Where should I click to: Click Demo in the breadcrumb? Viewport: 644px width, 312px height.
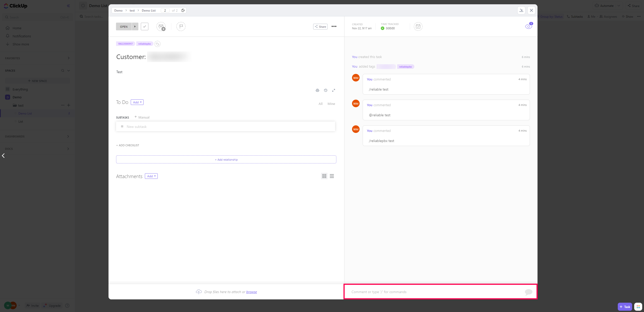(x=118, y=11)
